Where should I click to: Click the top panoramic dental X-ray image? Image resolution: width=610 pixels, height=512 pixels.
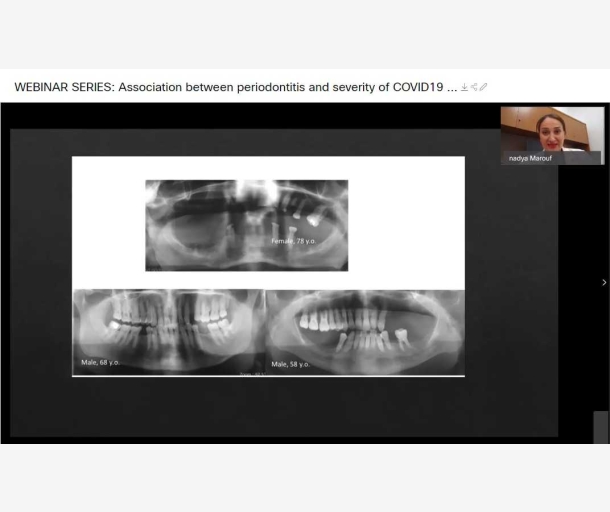pos(246,224)
